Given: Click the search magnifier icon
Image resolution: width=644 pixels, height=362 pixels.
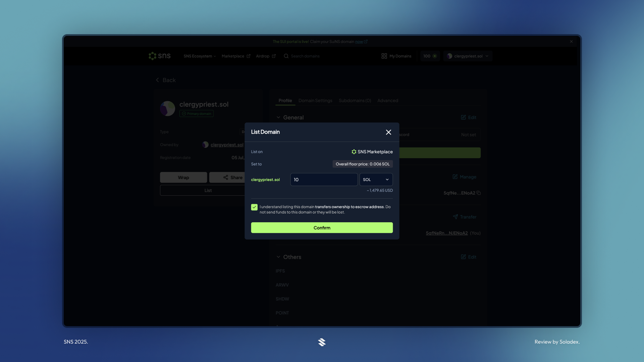Looking at the screenshot, I should tap(286, 56).
